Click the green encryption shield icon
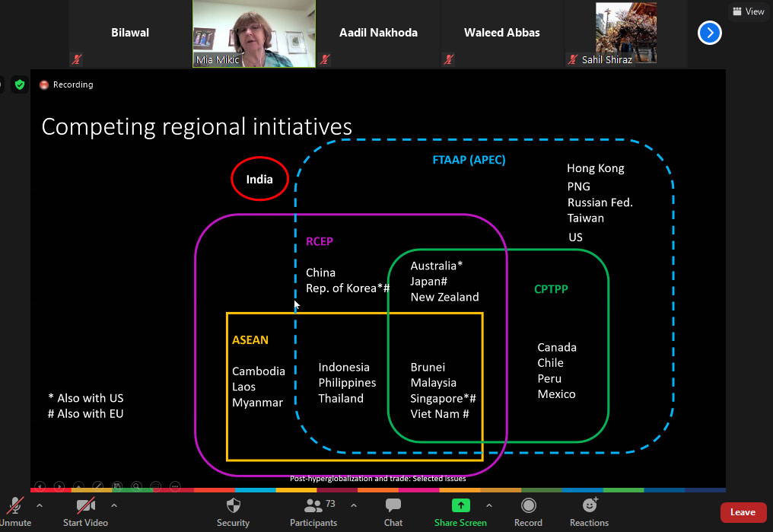Image resolution: width=773 pixels, height=532 pixels. [20, 84]
